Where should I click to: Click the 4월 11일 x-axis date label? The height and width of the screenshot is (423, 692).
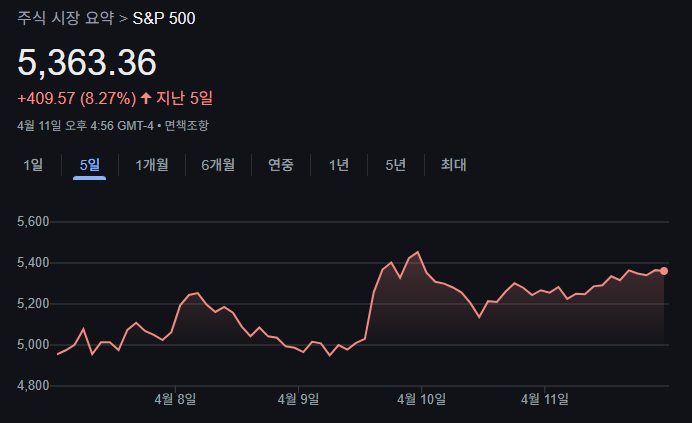click(x=545, y=400)
